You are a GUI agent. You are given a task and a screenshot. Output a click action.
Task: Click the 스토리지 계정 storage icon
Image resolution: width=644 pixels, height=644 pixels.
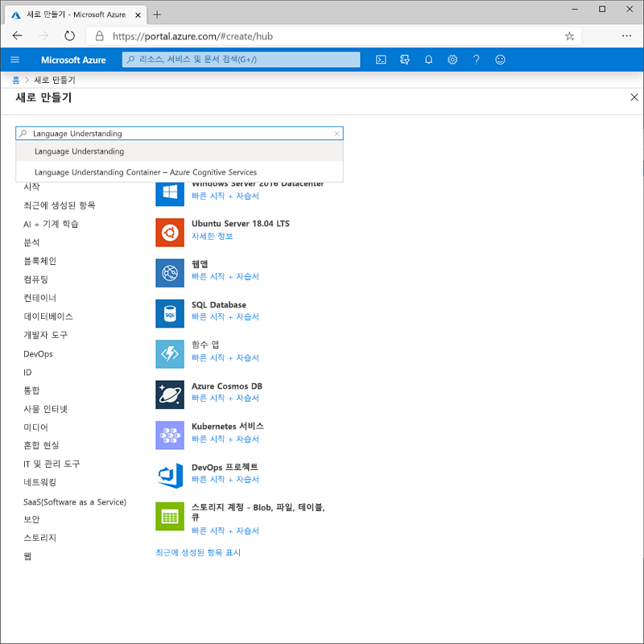tap(170, 516)
